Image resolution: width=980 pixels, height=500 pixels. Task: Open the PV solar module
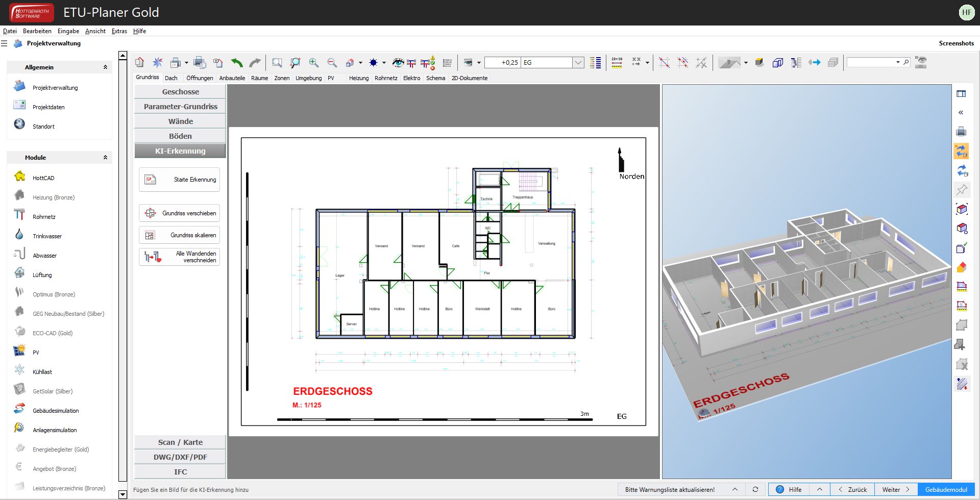point(36,353)
